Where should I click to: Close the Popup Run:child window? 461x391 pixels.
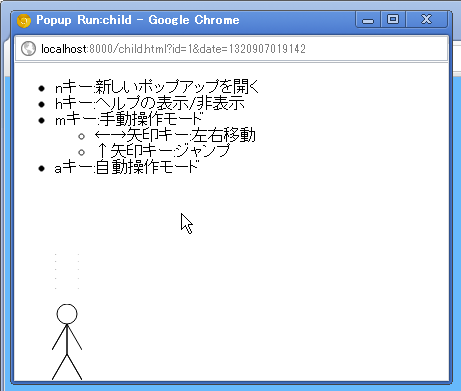click(x=426, y=19)
